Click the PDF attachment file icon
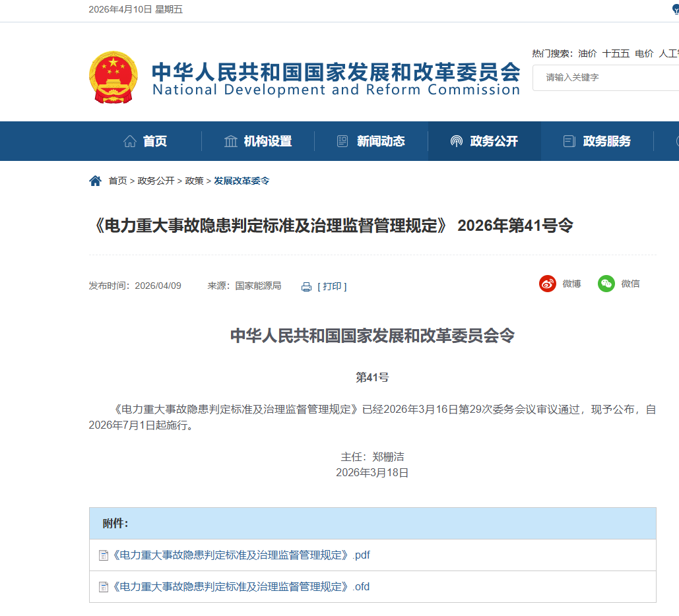 [103, 555]
